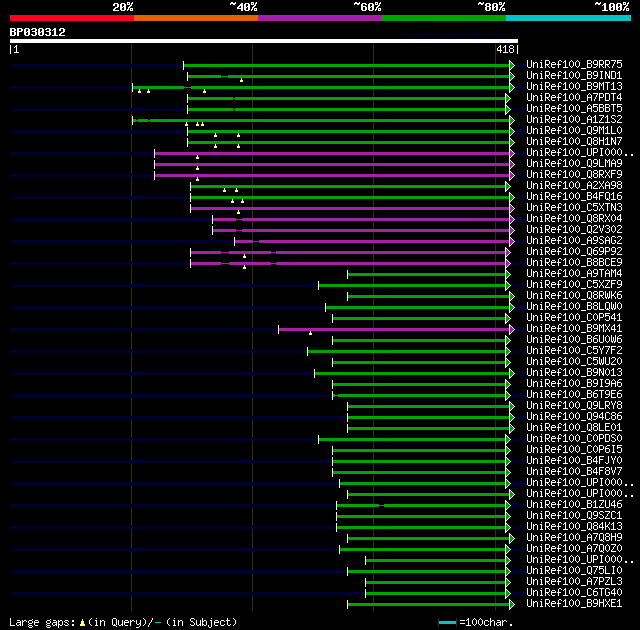Click the UniRef100_A7PDT4 label
Screen dimensions: 640x630
click(574, 98)
